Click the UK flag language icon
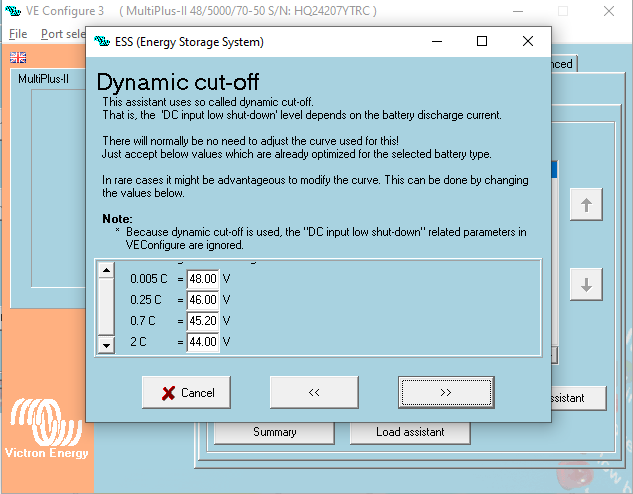This screenshot has height=494, width=633. point(18,58)
